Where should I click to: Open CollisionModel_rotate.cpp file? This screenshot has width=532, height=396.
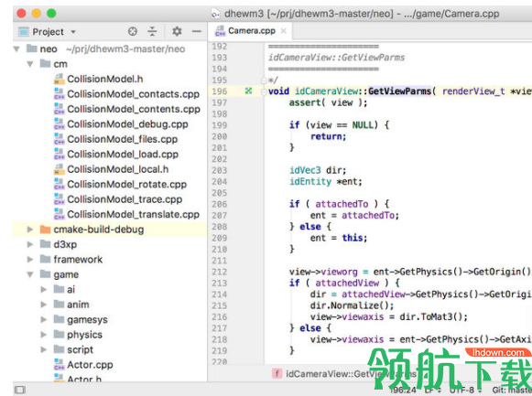point(126,184)
